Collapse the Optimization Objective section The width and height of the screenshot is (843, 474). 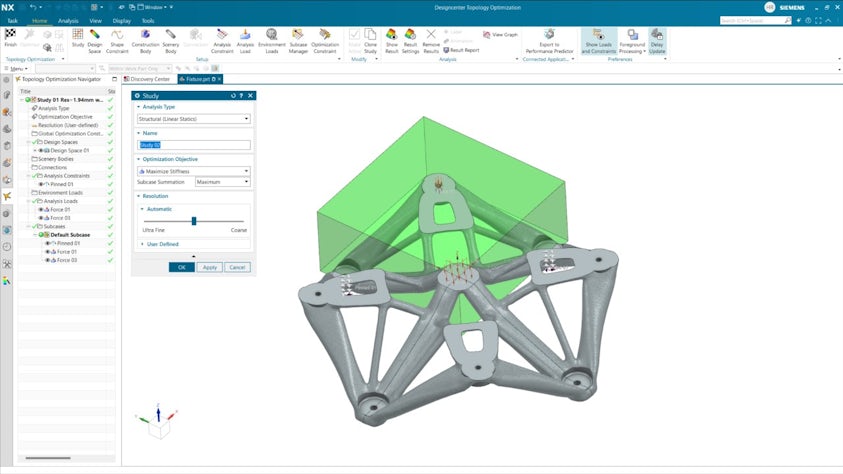click(139, 160)
